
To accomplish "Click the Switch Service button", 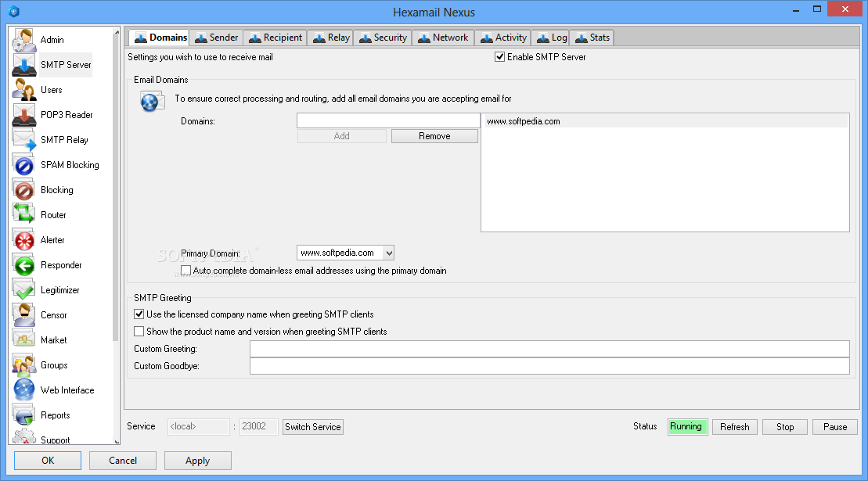I will [x=313, y=427].
